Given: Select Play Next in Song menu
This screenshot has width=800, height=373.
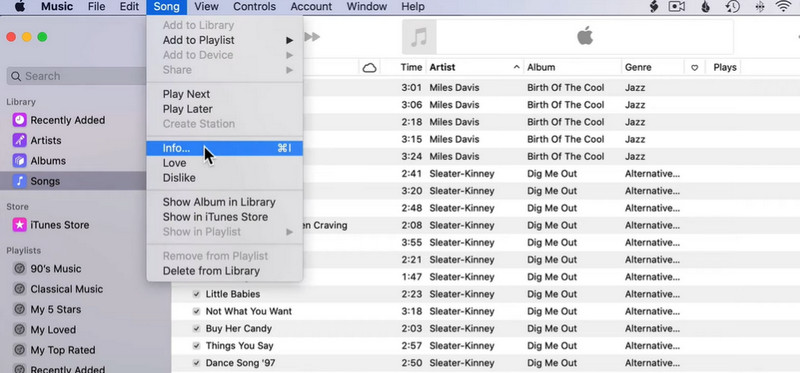Looking at the screenshot, I should click(x=224, y=94).
